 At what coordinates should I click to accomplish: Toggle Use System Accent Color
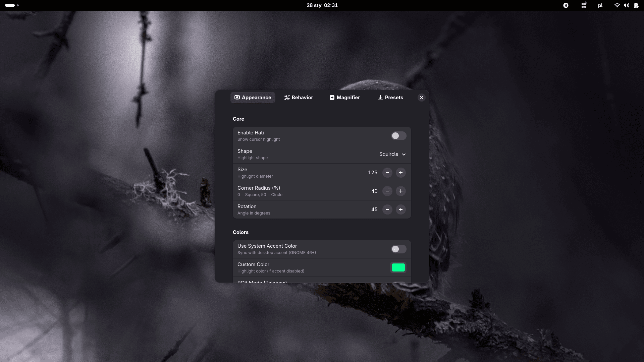coord(398,249)
